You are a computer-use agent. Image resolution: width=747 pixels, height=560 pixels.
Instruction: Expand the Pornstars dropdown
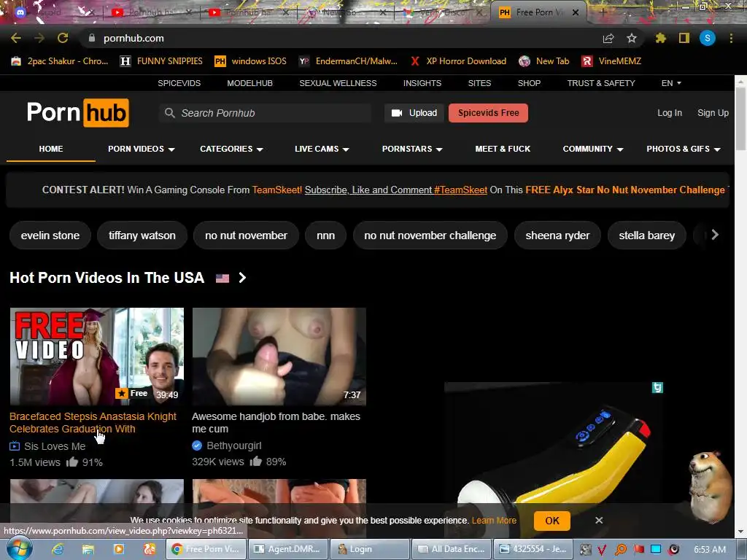[412, 149]
